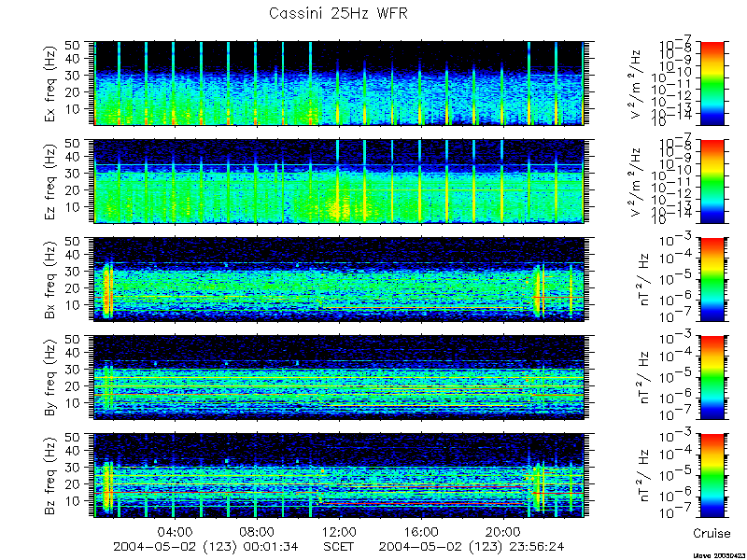Click the Ex spectrogram panel
Screen dimensions: 747x560
click(339, 83)
